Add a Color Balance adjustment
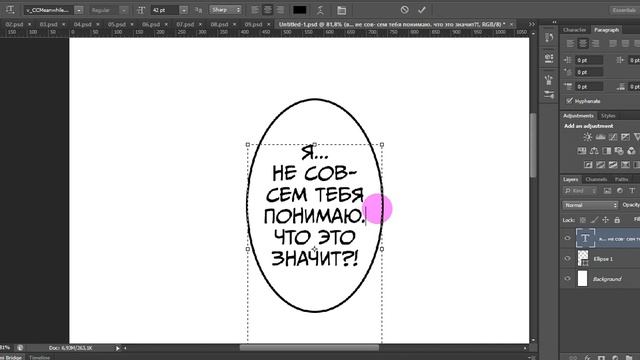 pos(594,151)
